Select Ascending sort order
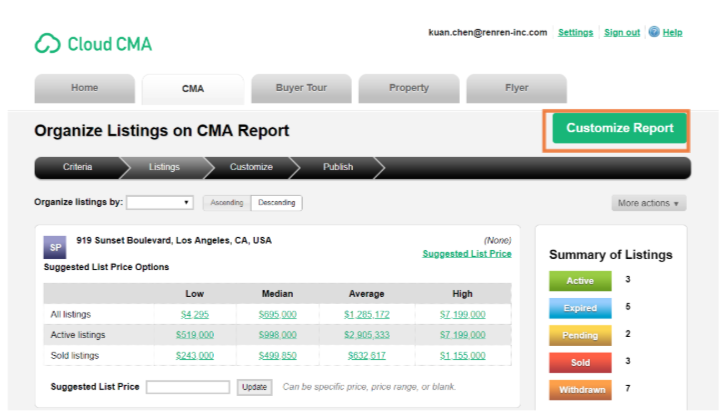Image resolution: width=727 pixels, height=415 pixels. click(226, 203)
